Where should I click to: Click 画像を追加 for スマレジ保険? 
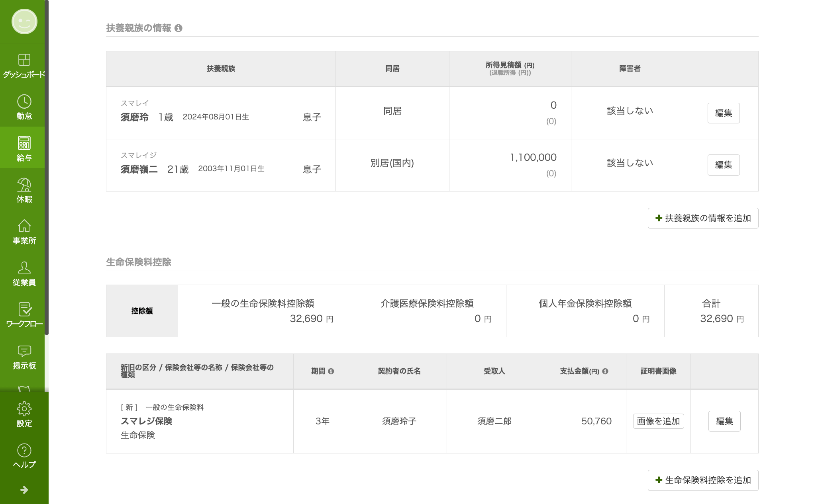tap(658, 421)
